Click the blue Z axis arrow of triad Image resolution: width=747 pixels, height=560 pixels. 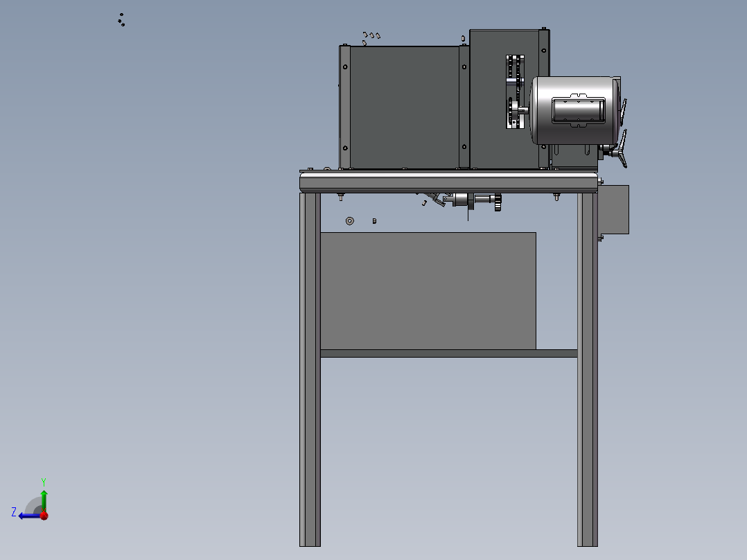click(x=28, y=516)
